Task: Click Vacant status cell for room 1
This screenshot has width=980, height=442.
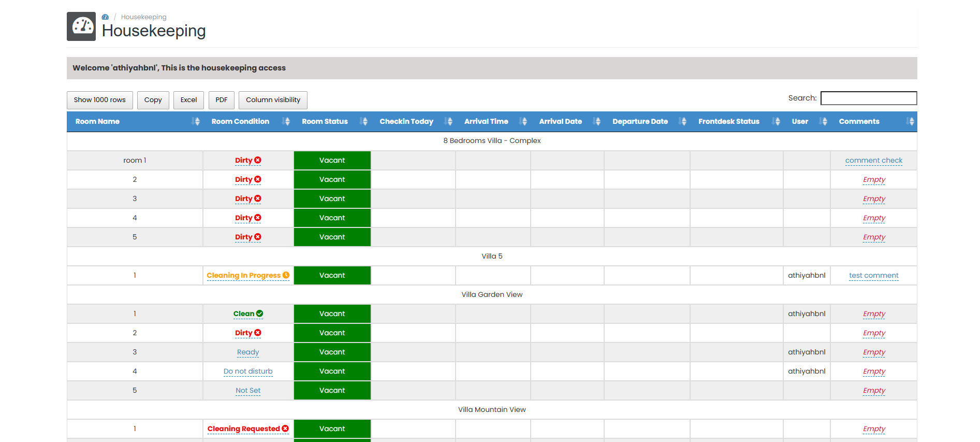Action: (x=332, y=161)
